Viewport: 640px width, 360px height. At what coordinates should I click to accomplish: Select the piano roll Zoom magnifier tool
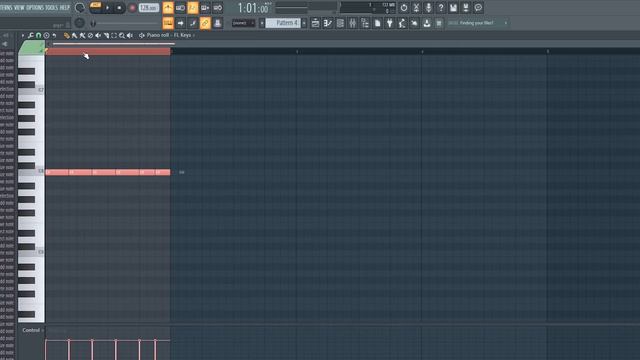(122, 36)
